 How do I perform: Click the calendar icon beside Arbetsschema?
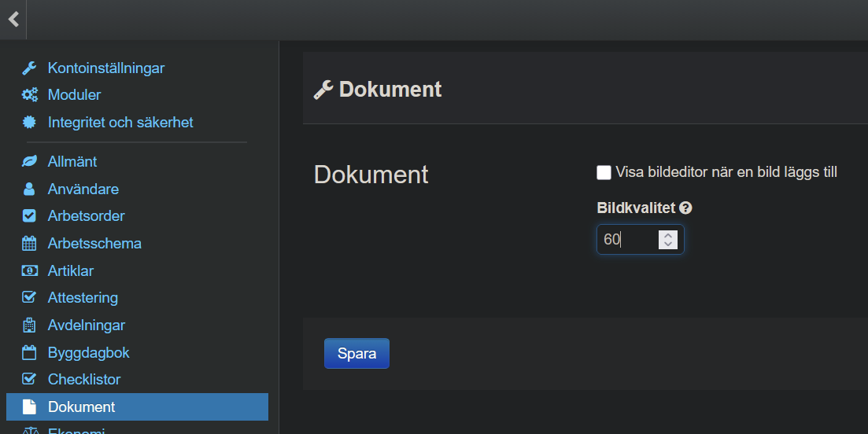click(29, 244)
